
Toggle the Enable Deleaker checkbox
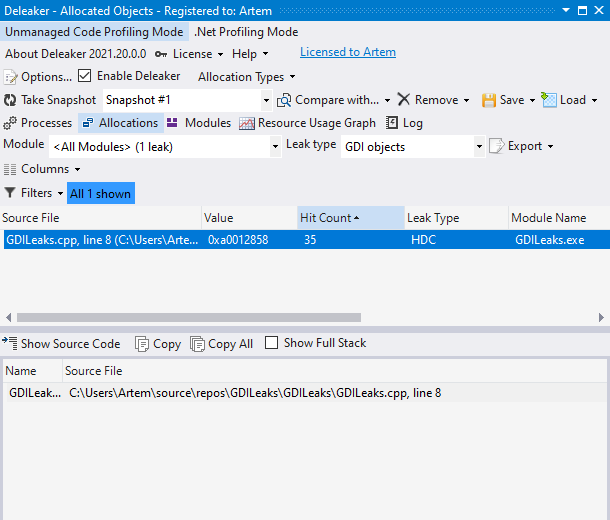[x=85, y=76]
